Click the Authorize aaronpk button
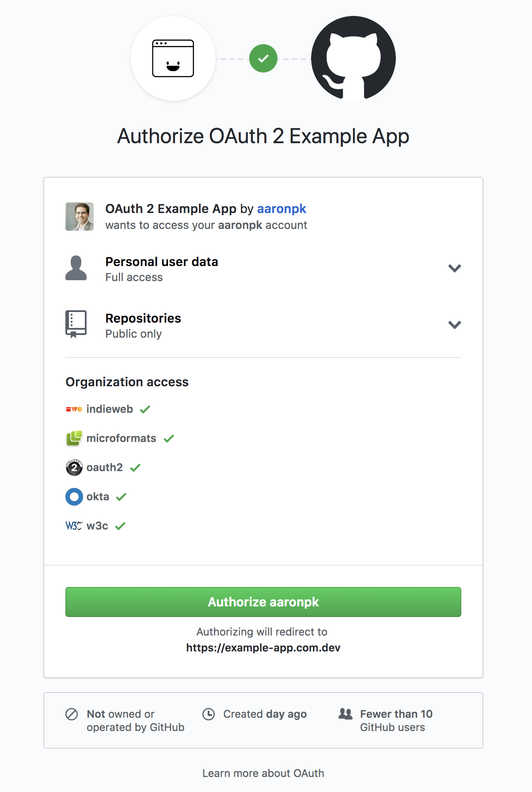The width and height of the screenshot is (532, 792). pos(263,602)
